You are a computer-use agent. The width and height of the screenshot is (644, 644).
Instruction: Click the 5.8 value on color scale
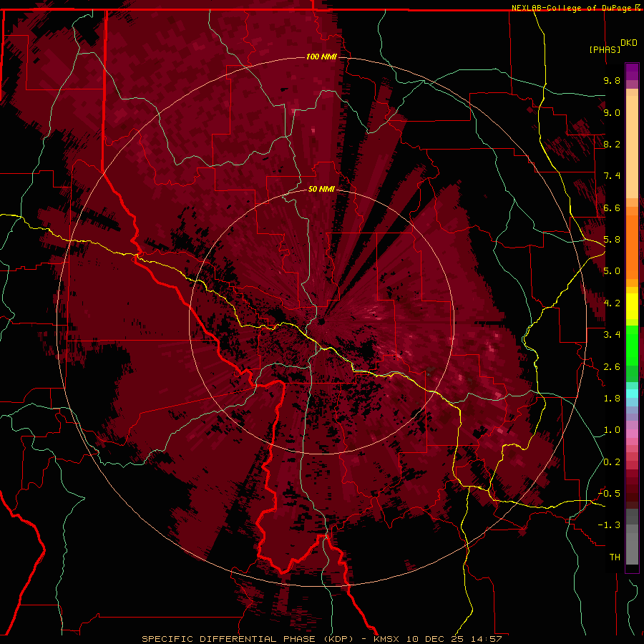pos(612,240)
